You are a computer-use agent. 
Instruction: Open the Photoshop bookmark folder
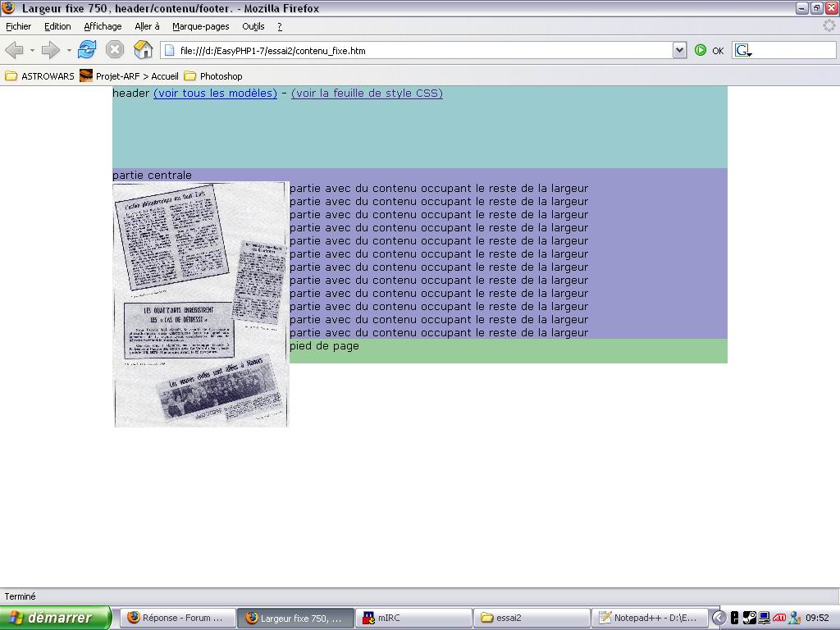[x=213, y=76]
